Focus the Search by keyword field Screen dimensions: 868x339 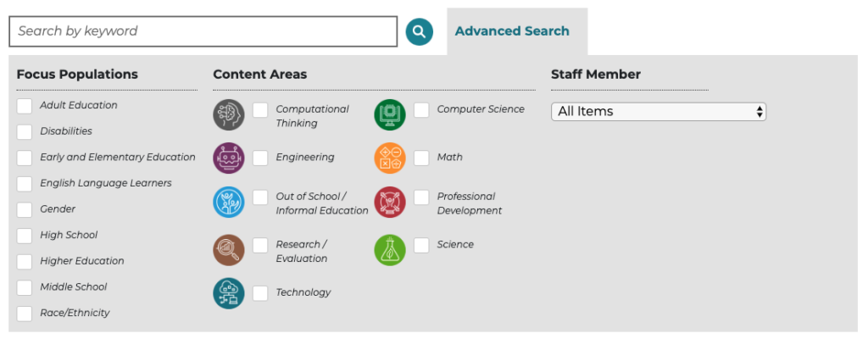[x=203, y=31]
